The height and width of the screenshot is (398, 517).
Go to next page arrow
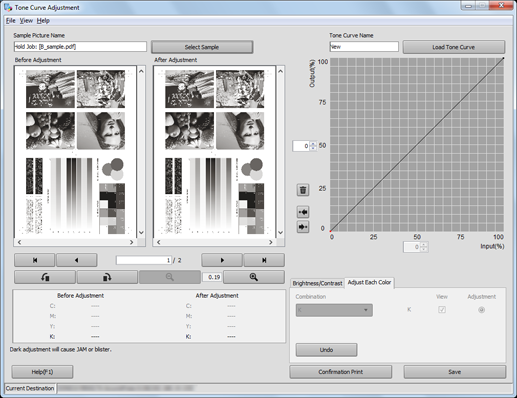[x=222, y=260]
